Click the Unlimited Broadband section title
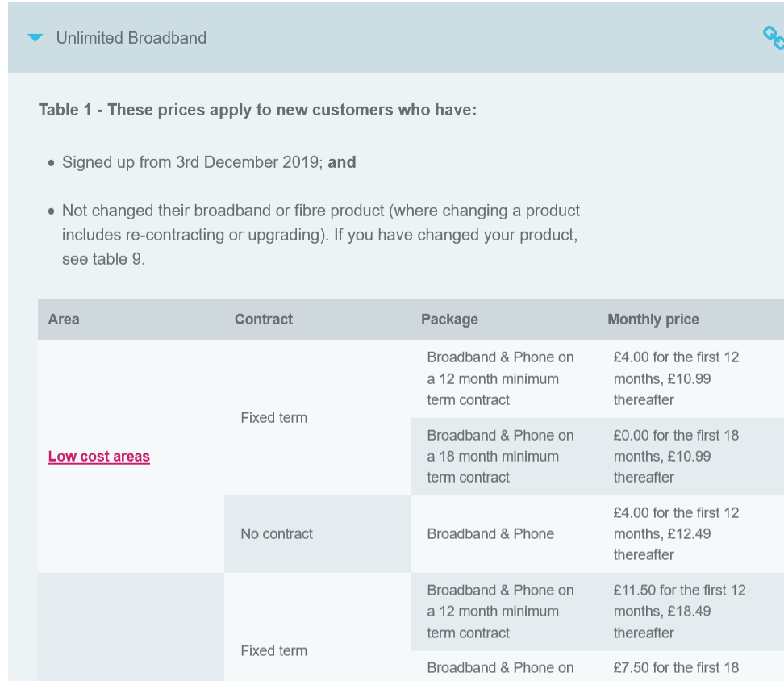Screen dimensions: 784x681 [131, 38]
